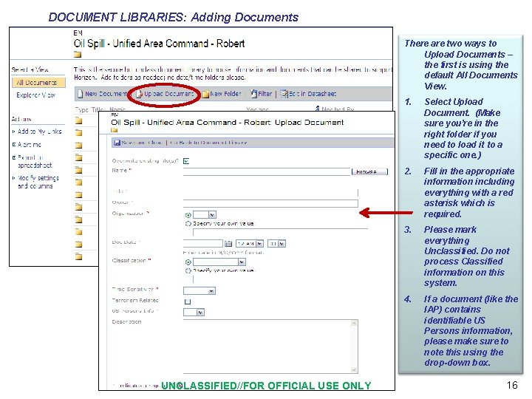
Task: Click folder icon under Upload Document page title
Action: [x=114, y=130]
